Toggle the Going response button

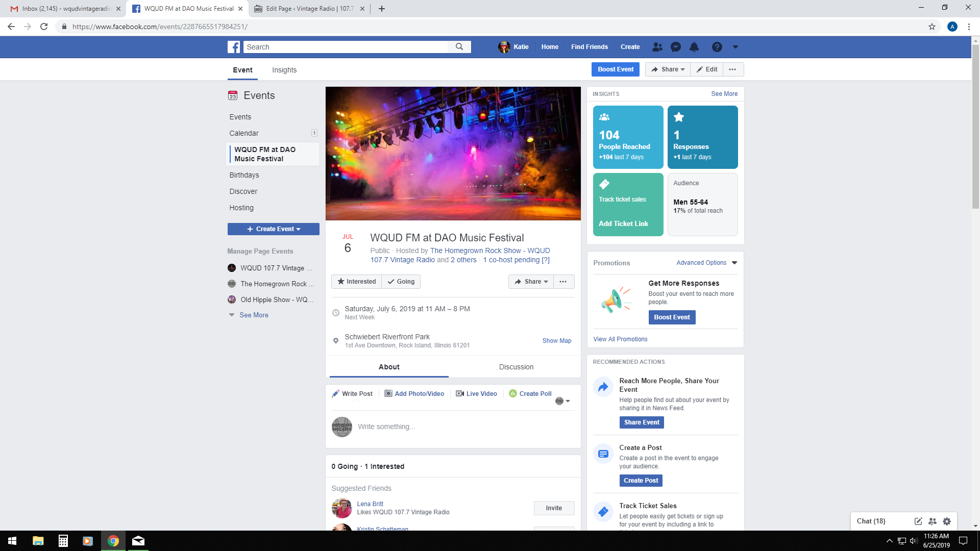[401, 282]
